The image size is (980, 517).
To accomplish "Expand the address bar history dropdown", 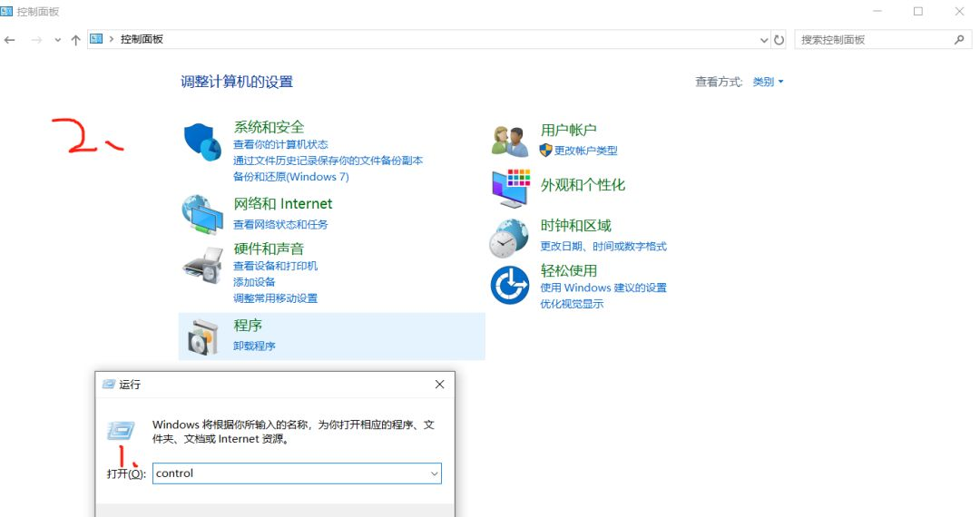I will click(x=764, y=40).
